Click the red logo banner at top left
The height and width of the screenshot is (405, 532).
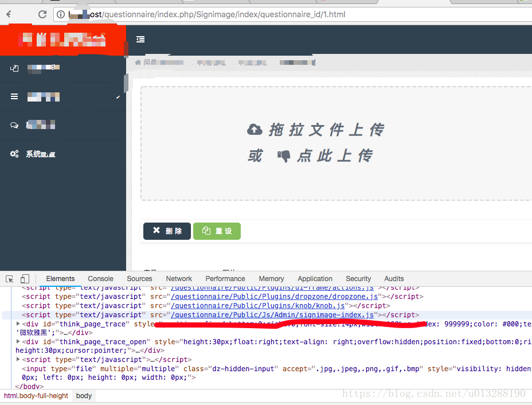tap(62, 40)
